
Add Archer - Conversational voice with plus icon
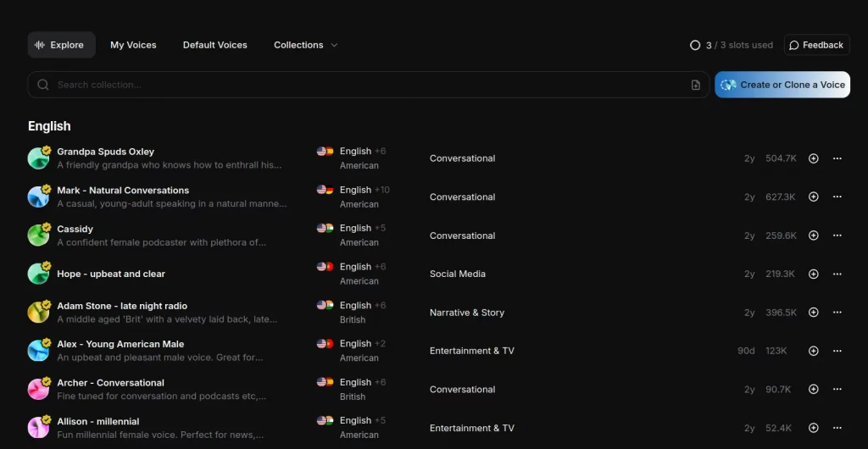[x=814, y=390]
